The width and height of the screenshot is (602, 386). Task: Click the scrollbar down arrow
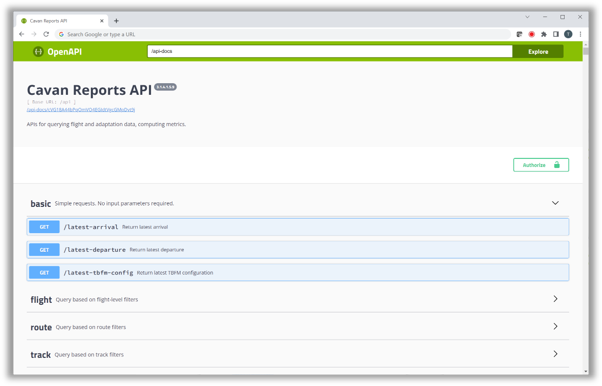(585, 371)
